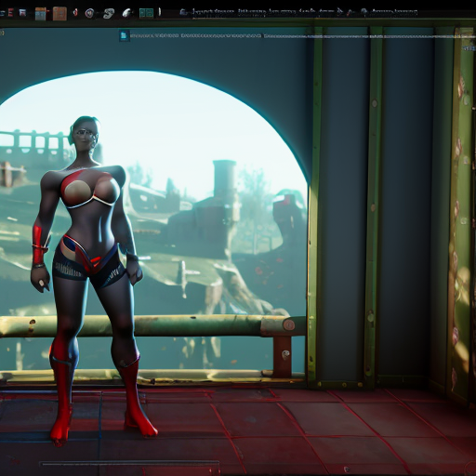Viewport: 476px width, 476px height.
Task: Open the teal grid layout icon
Action: (146, 13)
